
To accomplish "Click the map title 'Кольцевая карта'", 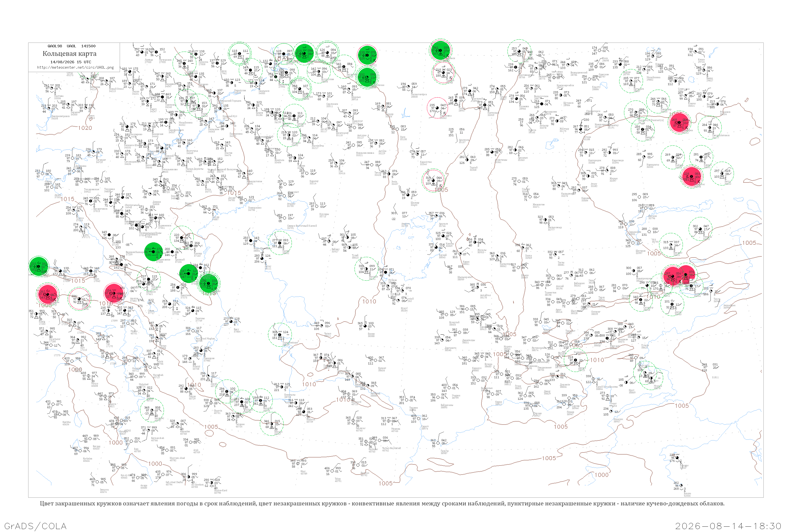I will (x=69, y=54).
